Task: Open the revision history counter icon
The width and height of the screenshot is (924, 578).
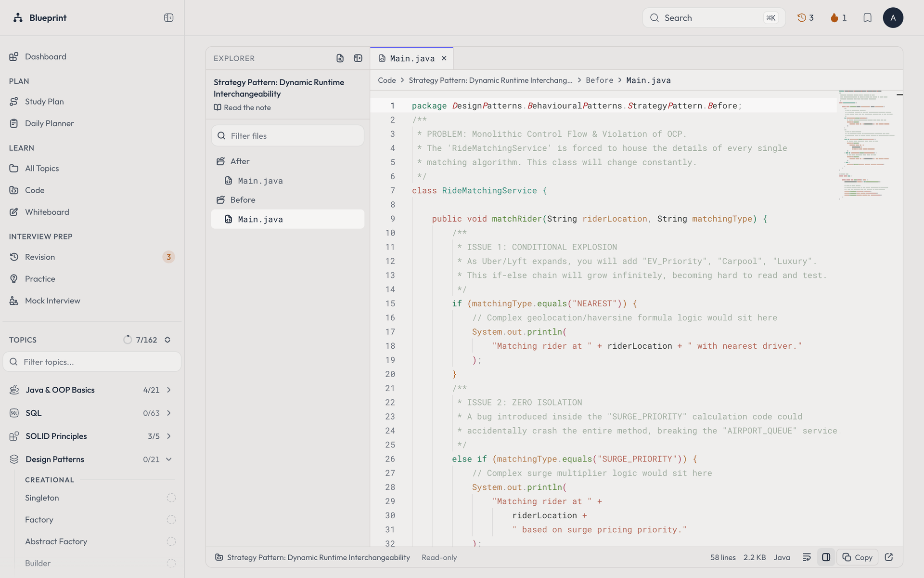Action: click(806, 18)
